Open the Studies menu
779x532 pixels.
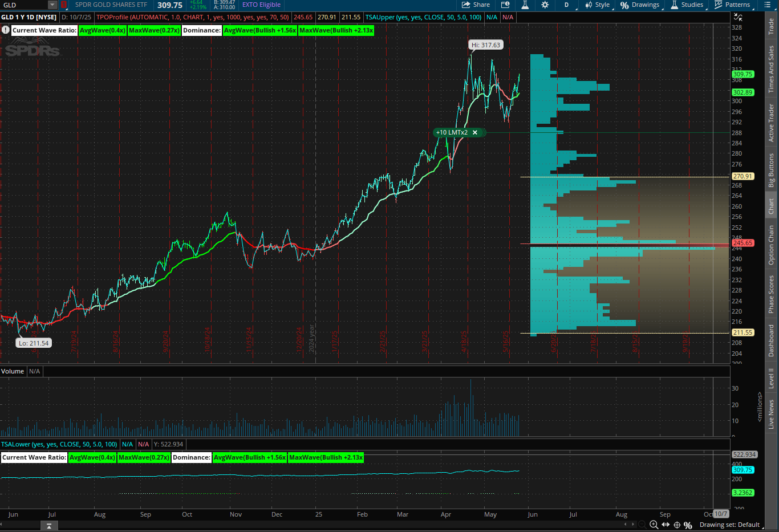click(687, 5)
